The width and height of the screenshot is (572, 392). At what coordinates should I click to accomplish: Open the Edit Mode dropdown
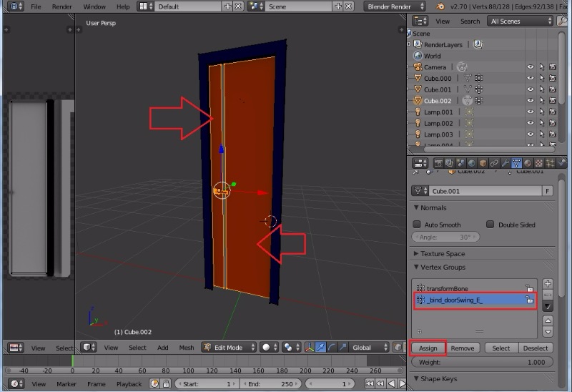click(x=227, y=348)
